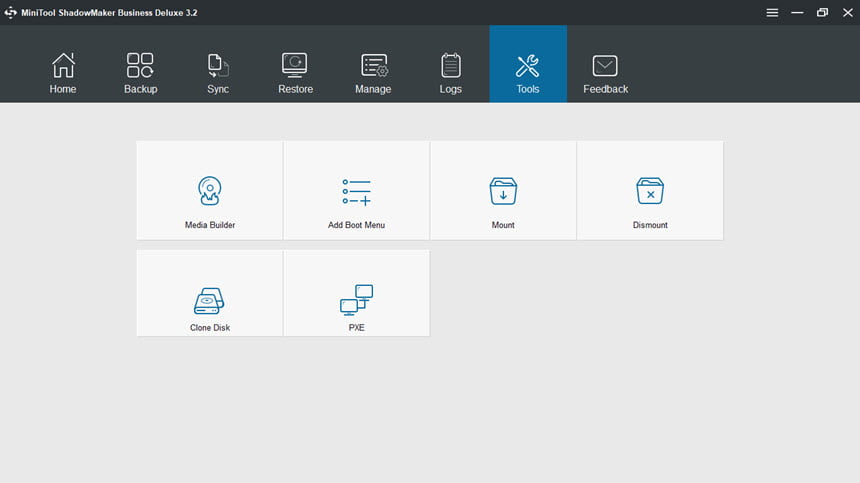
Task: Restore down the application window
Action: pos(822,13)
